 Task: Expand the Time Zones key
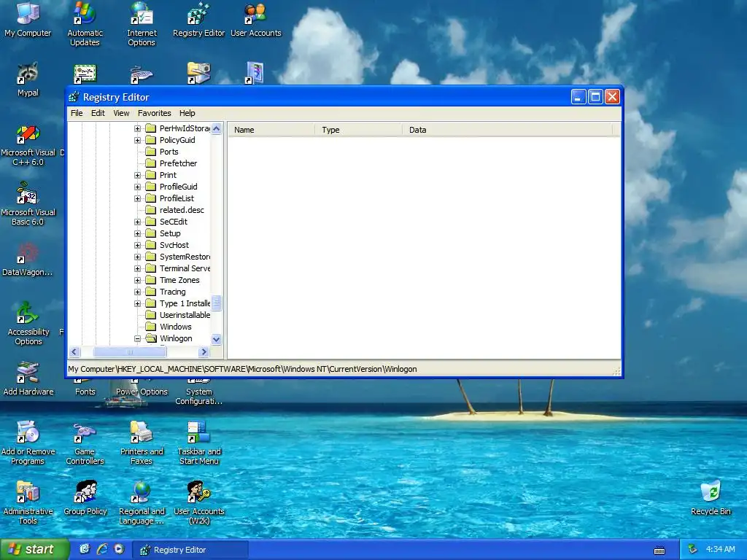click(137, 280)
